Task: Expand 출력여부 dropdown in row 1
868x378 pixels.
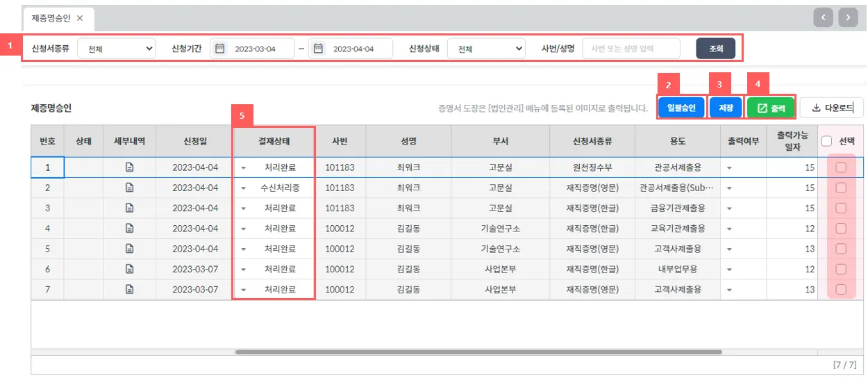Action: pos(730,168)
